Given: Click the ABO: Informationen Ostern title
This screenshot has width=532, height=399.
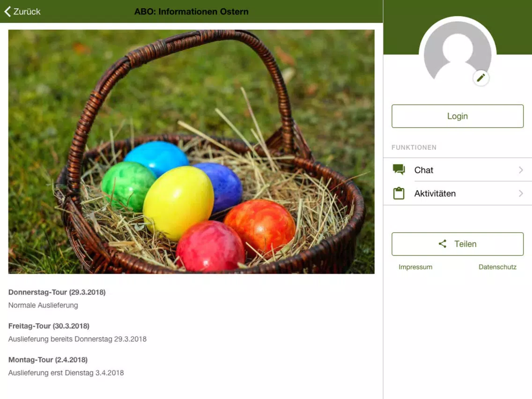Looking at the screenshot, I should (192, 12).
